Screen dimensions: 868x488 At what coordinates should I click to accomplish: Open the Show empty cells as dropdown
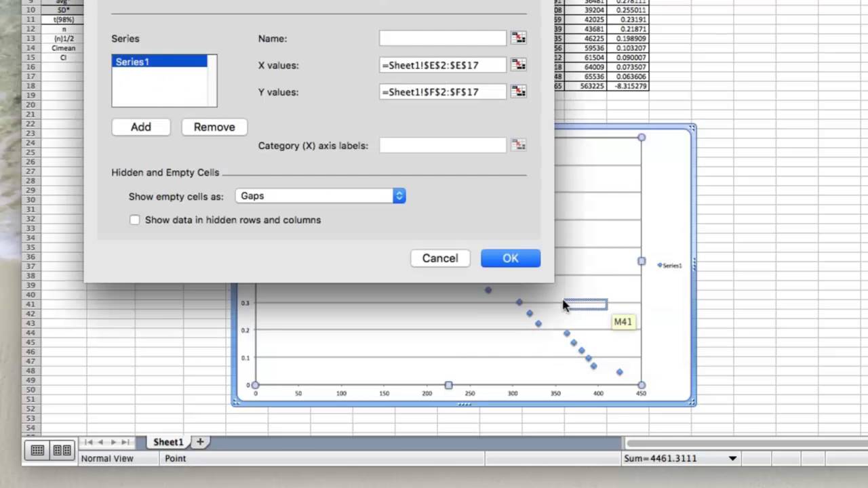320,196
